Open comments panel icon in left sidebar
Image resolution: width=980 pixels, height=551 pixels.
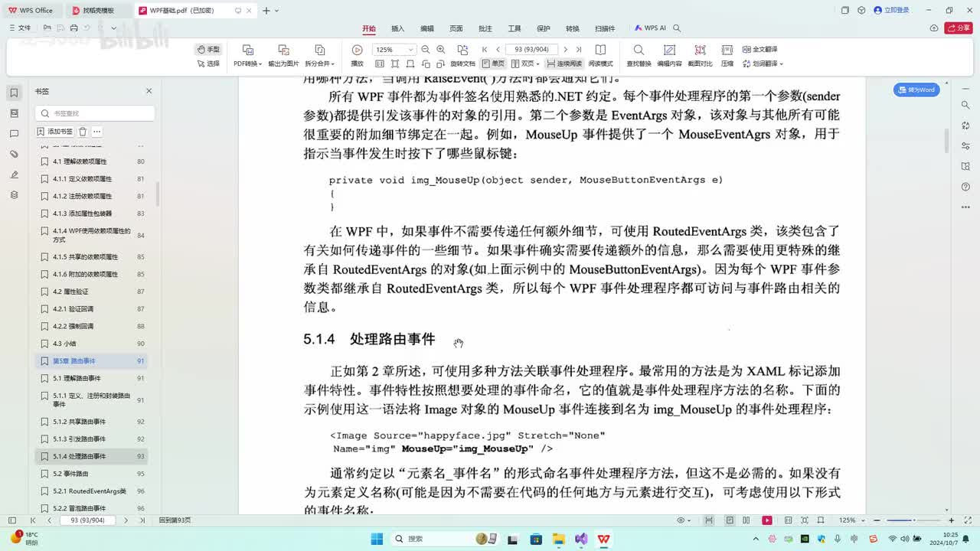pyautogui.click(x=14, y=134)
